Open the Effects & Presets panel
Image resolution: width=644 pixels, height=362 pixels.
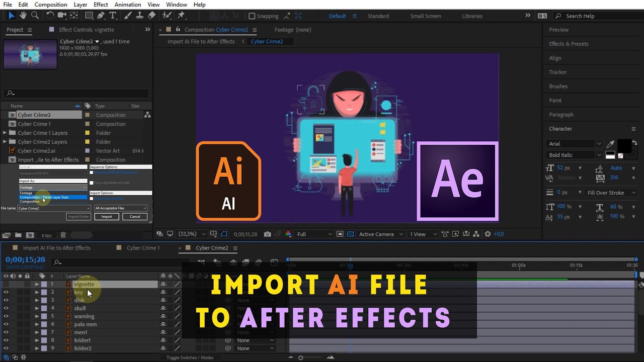569,44
